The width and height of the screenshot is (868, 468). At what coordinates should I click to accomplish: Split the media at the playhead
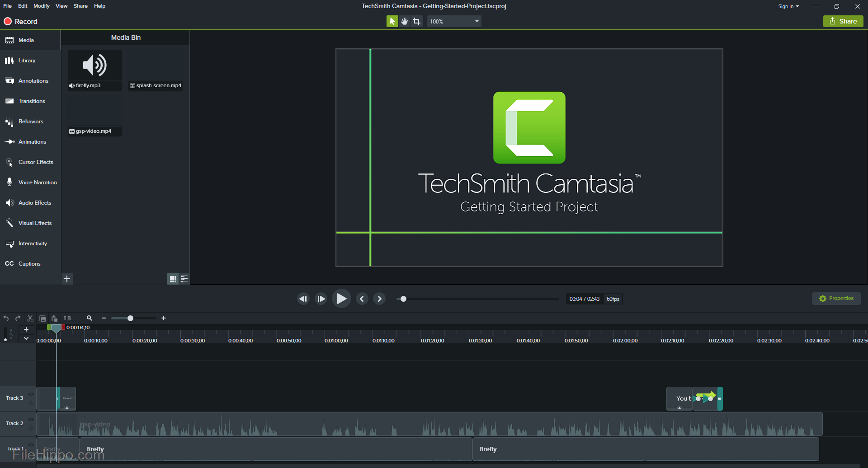click(67, 318)
